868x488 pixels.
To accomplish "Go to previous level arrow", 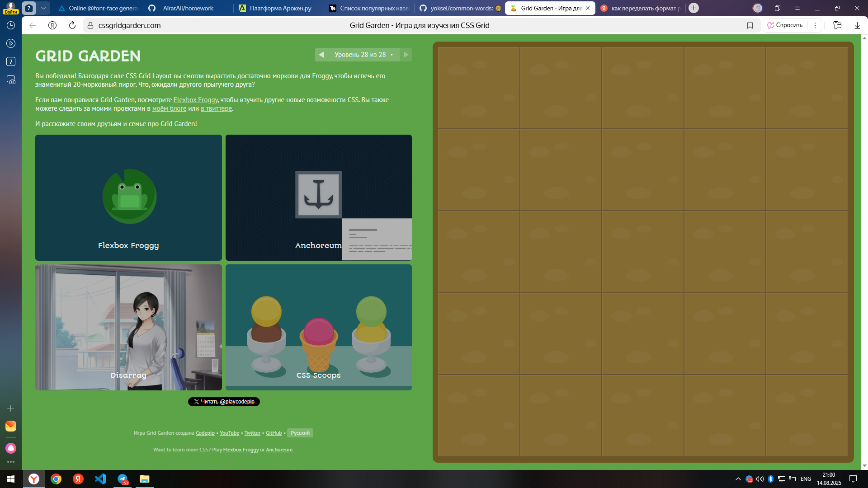I will pyautogui.click(x=321, y=55).
